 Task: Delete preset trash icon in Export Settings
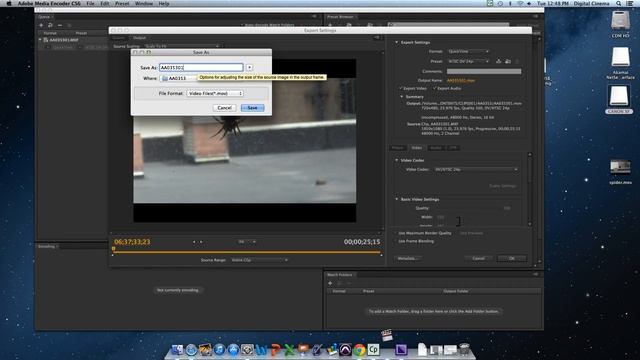(517, 61)
